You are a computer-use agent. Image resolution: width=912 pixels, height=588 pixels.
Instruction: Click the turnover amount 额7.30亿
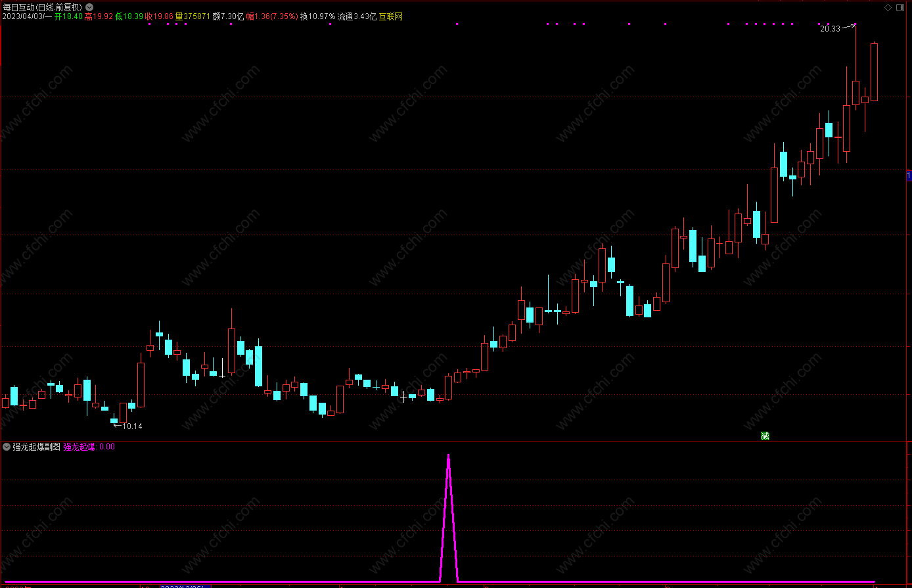pyautogui.click(x=228, y=16)
